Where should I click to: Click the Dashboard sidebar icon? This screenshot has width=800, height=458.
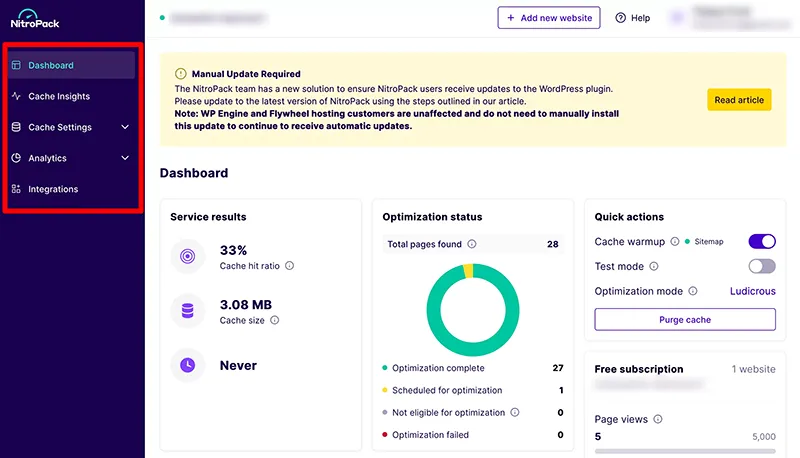point(16,65)
